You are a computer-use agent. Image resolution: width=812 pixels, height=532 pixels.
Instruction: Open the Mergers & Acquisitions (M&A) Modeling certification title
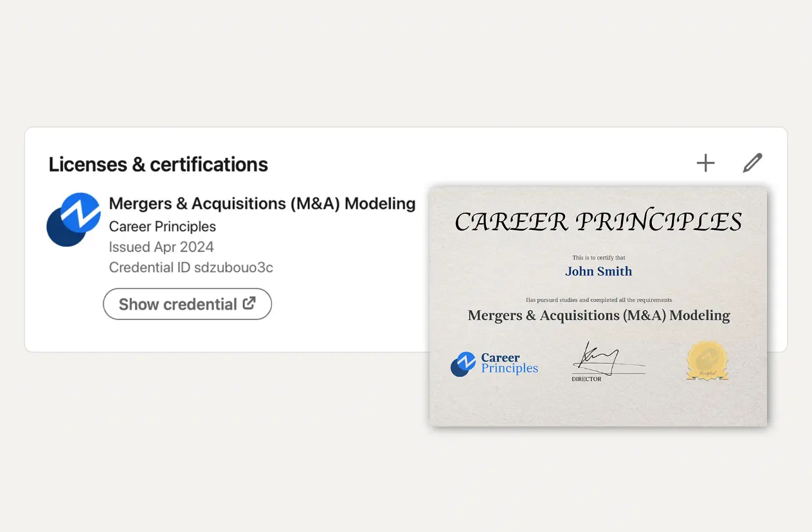click(x=262, y=204)
